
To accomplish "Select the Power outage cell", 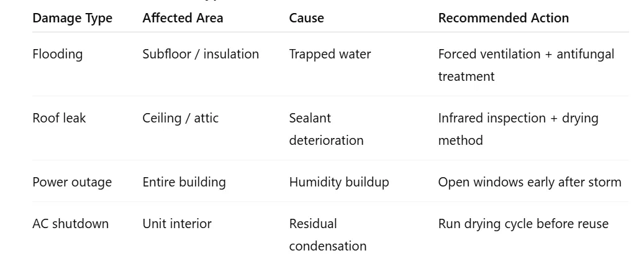I will point(72,182).
